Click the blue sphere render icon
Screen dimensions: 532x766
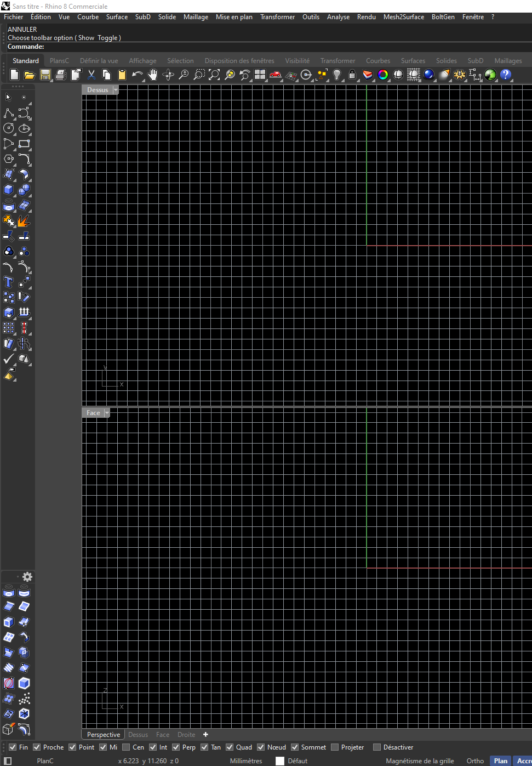(429, 75)
